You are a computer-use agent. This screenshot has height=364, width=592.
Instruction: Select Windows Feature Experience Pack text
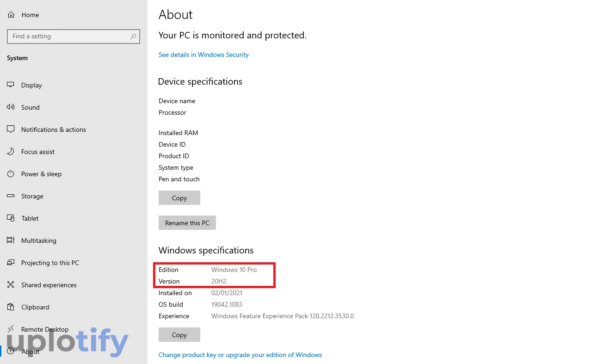click(283, 316)
